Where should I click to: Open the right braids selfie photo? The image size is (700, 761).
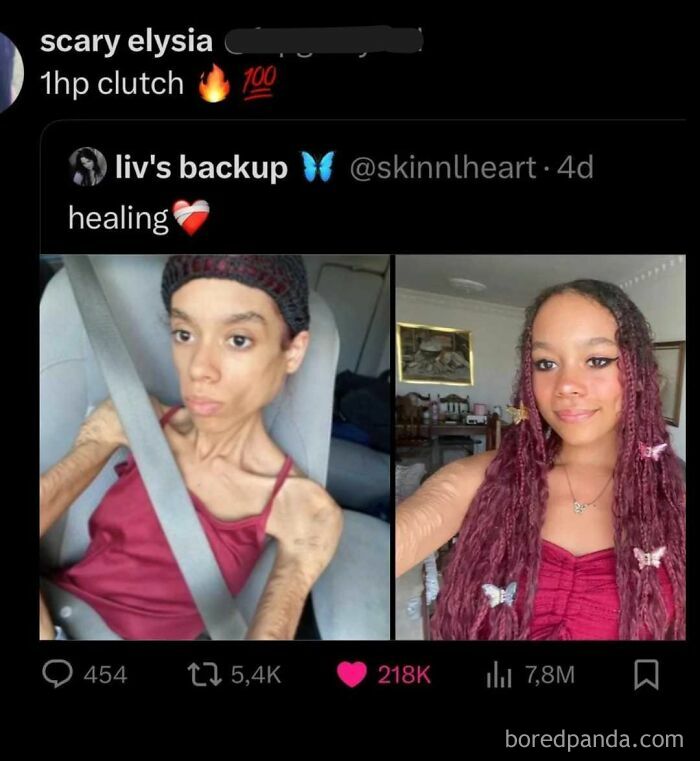(x=540, y=447)
